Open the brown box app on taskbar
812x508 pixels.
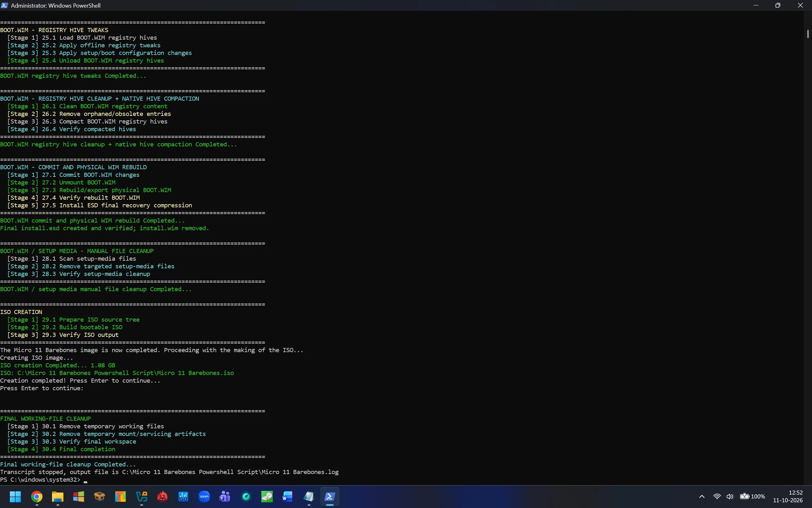click(100, 496)
